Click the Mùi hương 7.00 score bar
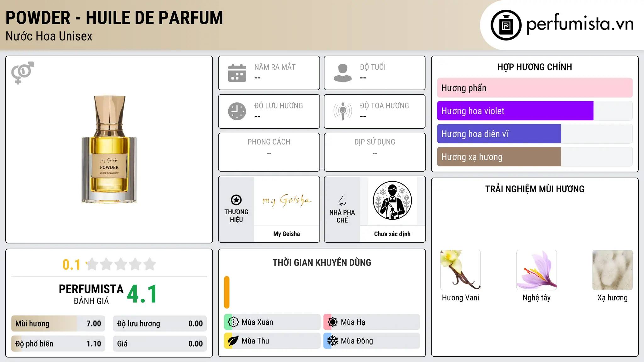The height and width of the screenshot is (362, 644). [58, 324]
